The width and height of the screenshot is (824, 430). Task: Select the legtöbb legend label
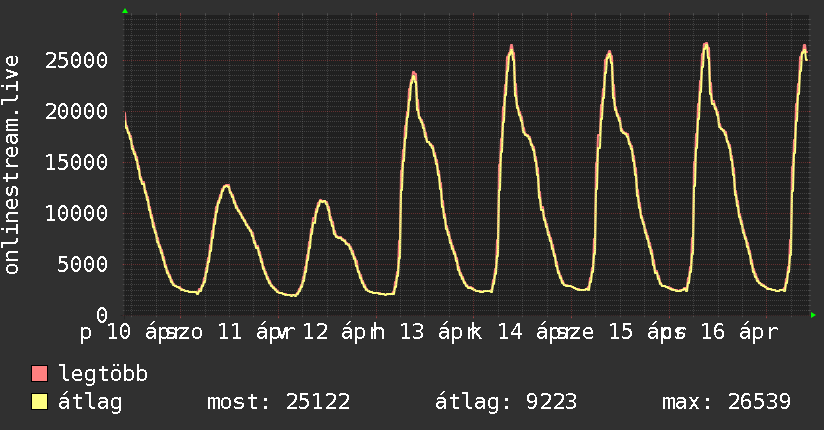pyautogui.click(x=104, y=373)
